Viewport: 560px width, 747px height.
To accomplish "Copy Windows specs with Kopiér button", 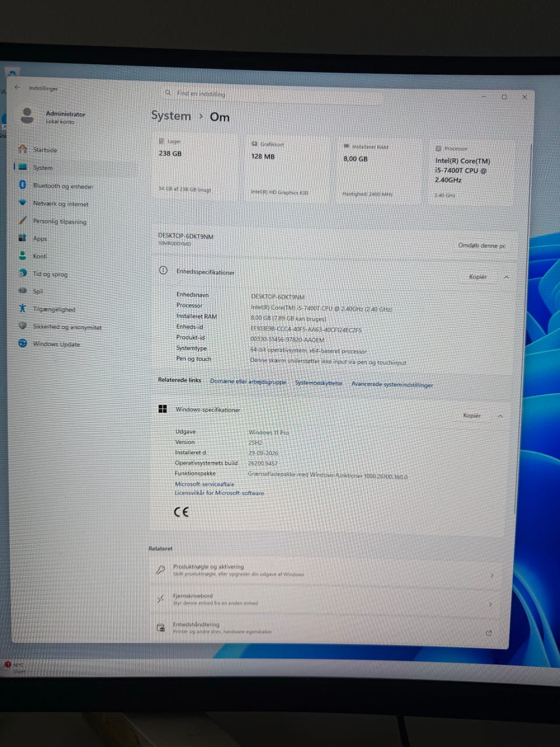I will click(x=471, y=416).
